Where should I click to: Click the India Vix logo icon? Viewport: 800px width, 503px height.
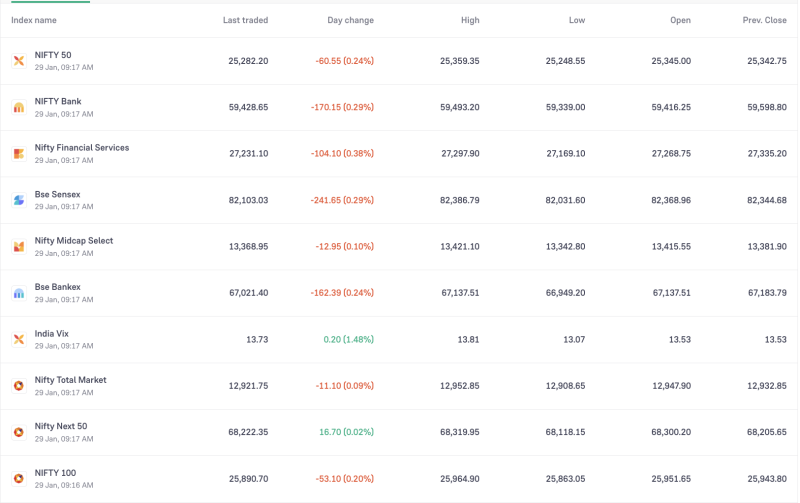18,340
